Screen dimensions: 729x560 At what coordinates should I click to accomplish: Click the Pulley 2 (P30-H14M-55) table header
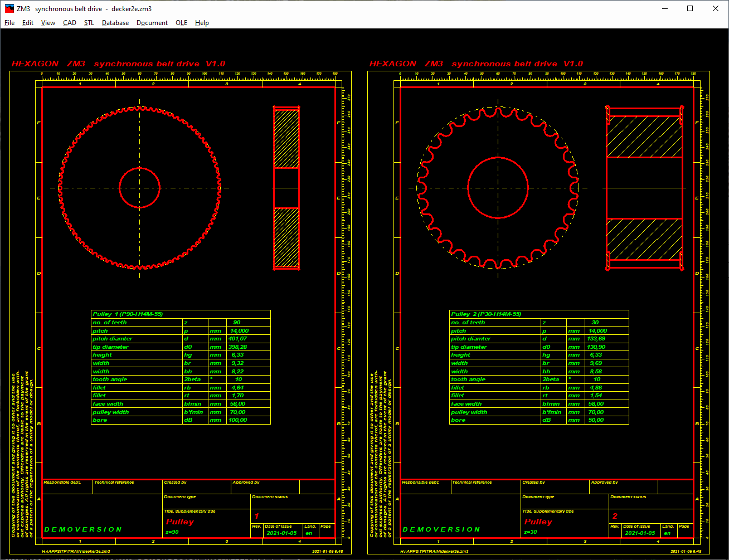[486, 314]
